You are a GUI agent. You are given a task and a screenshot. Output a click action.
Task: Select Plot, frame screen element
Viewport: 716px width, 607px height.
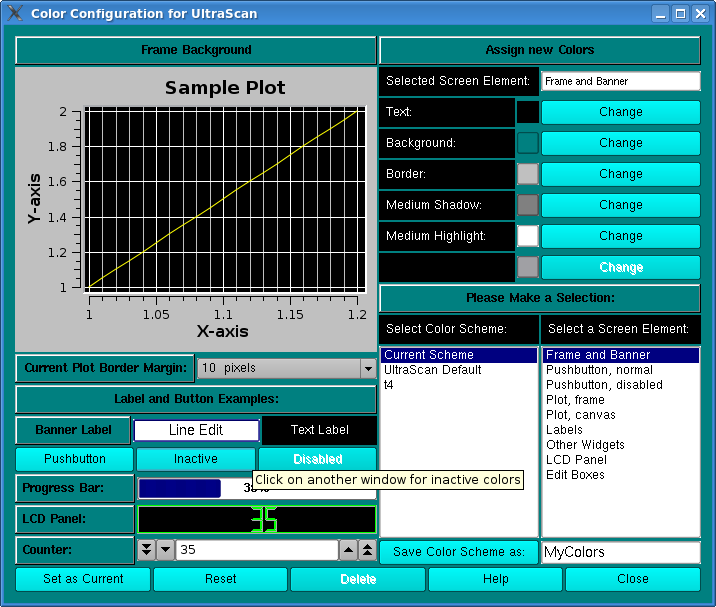coord(621,400)
